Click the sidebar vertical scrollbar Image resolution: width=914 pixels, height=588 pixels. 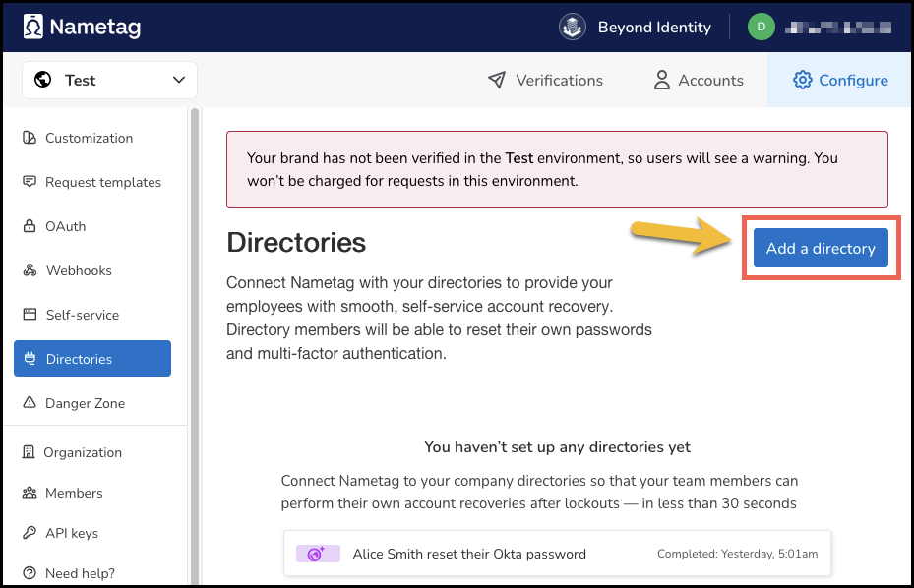click(x=195, y=344)
